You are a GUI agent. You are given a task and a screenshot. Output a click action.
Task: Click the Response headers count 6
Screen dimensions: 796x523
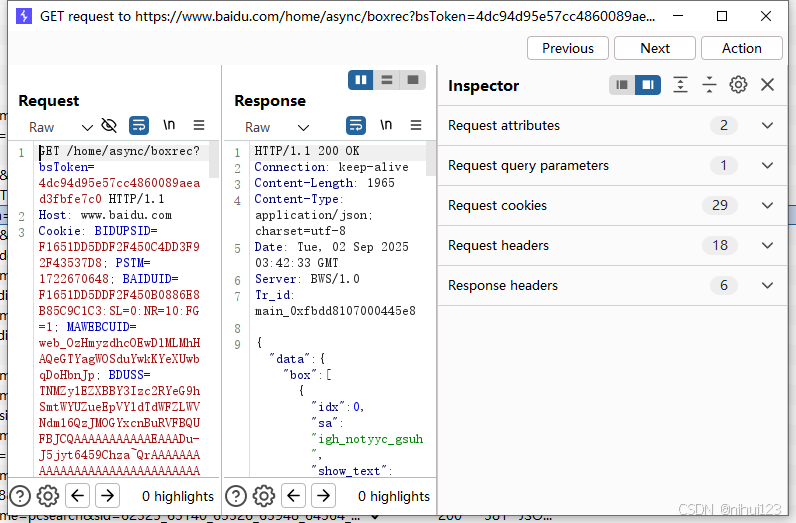(x=724, y=286)
